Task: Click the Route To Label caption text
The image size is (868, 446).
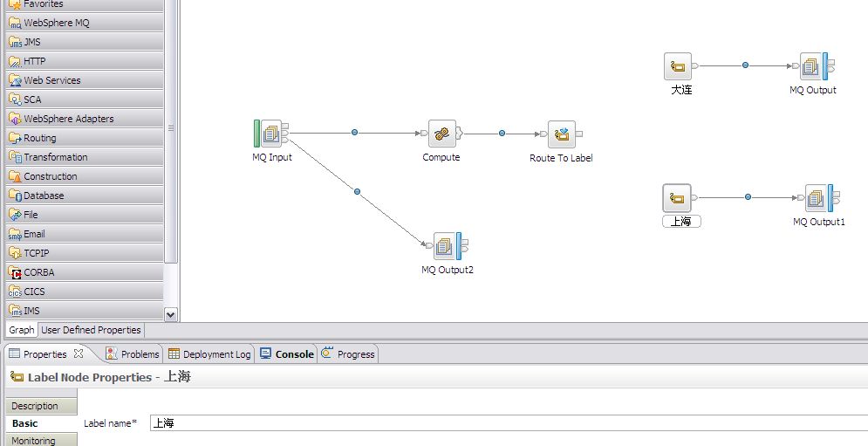Action: [561, 158]
